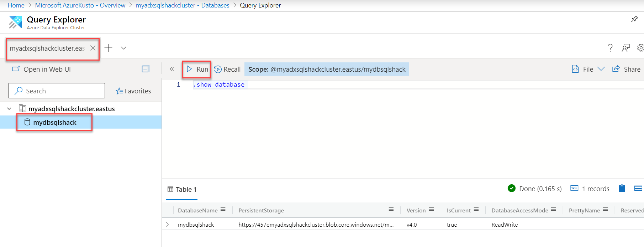Copy results with the clipboard icon
The image size is (644, 247).
[x=622, y=188]
